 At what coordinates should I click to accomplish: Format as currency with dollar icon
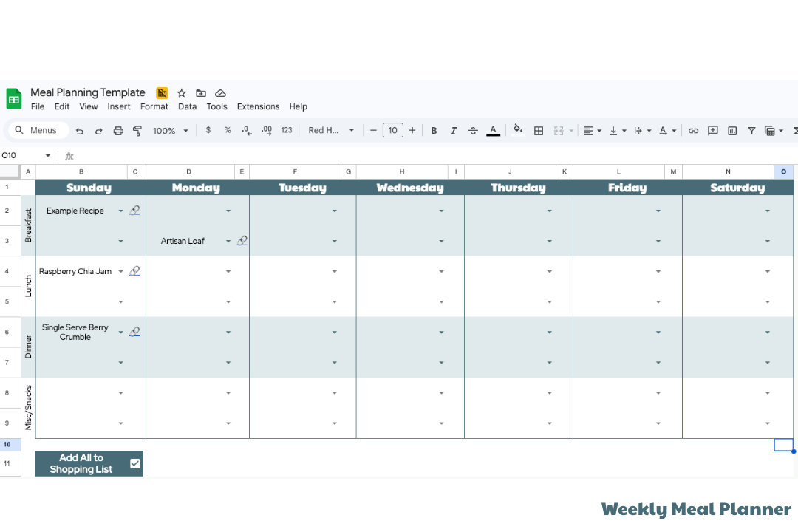tap(208, 130)
